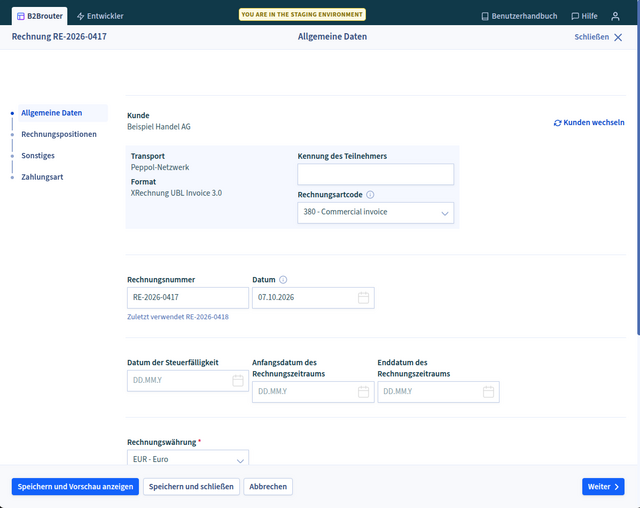
Task: Click the Rechnung RE-2026-0417 title
Action: 59,37
